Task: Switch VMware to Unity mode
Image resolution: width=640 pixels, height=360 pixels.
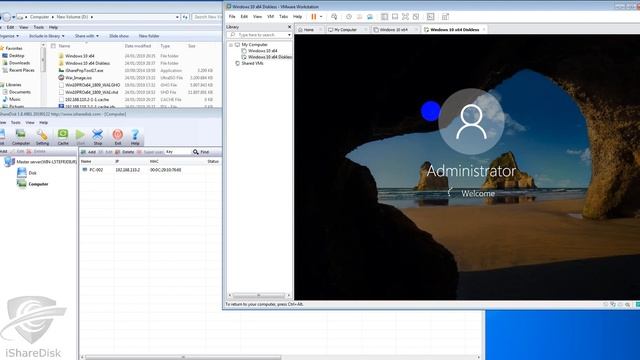Action: click(416, 17)
